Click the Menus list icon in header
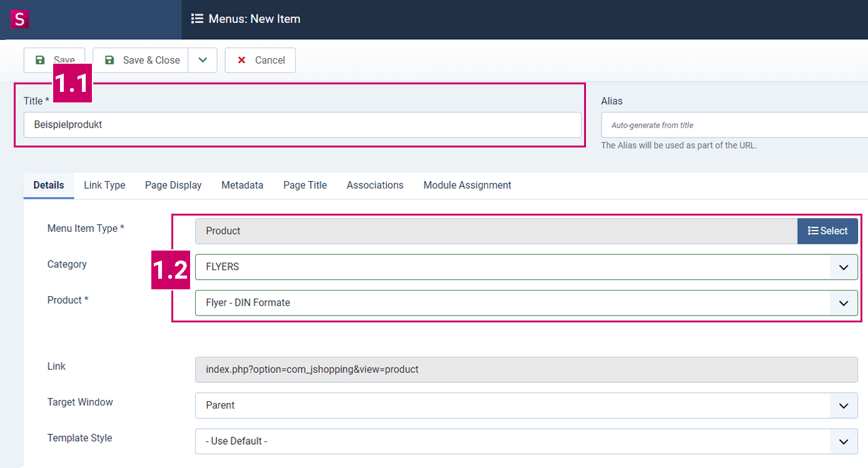Screen dimensions: 868x468 coord(197,19)
